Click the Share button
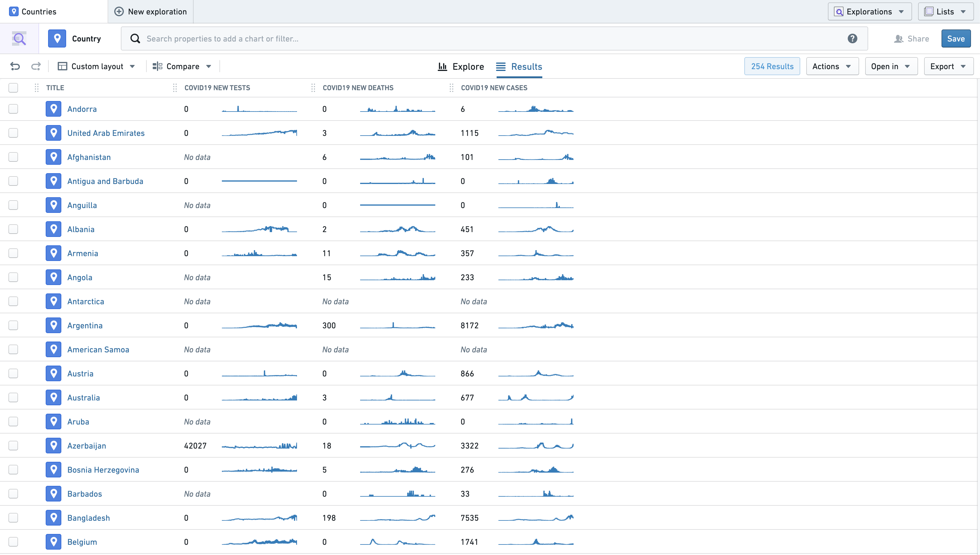 pos(911,38)
